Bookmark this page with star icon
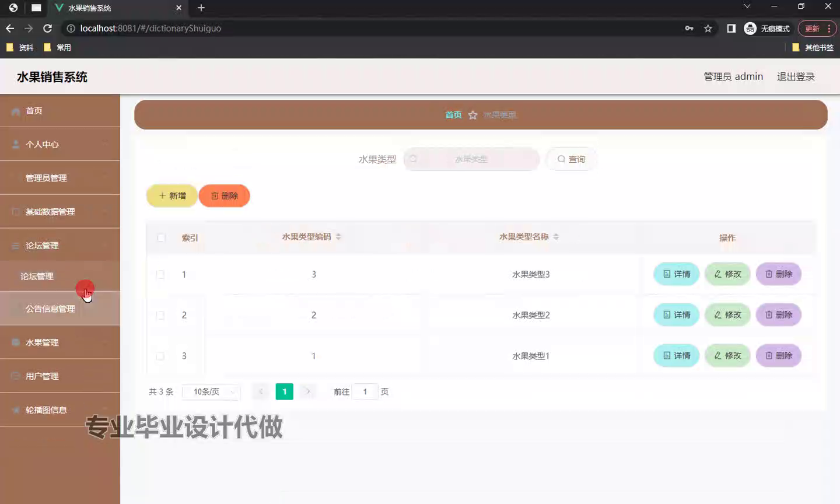 [x=708, y=28]
